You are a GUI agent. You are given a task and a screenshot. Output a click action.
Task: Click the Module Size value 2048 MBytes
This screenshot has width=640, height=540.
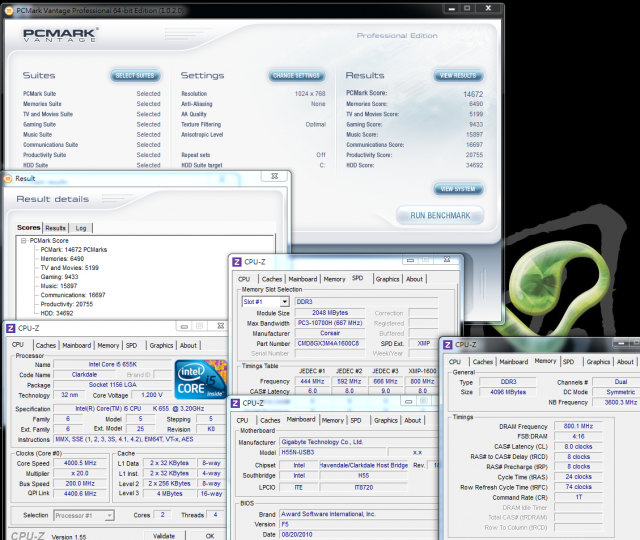click(330, 313)
